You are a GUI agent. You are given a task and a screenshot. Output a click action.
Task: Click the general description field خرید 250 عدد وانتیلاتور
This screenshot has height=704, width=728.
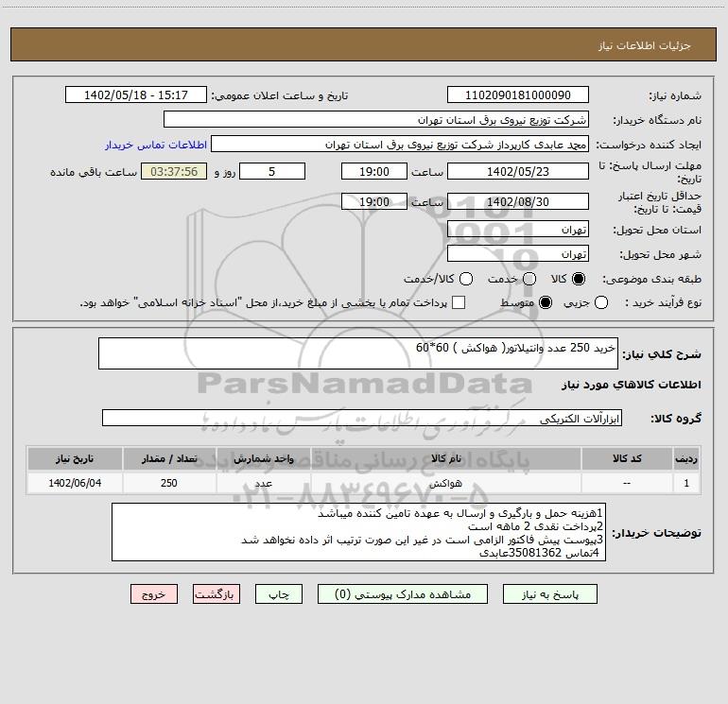(x=358, y=353)
